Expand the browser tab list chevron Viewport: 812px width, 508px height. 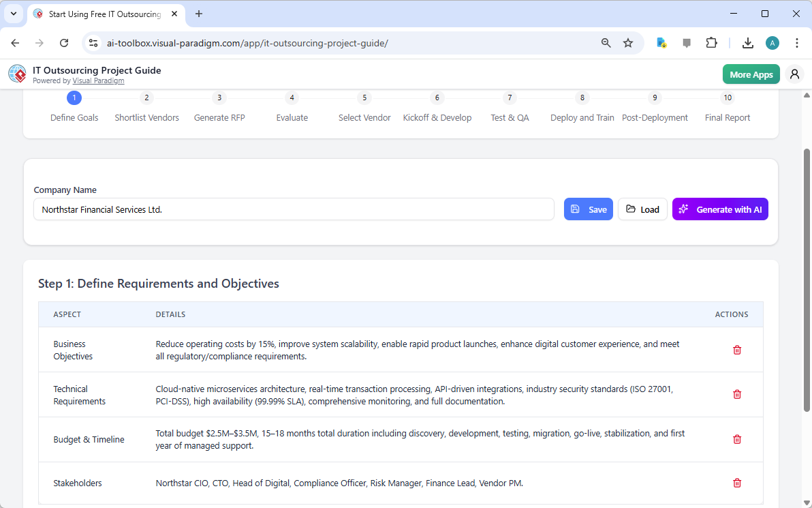coord(13,14)
